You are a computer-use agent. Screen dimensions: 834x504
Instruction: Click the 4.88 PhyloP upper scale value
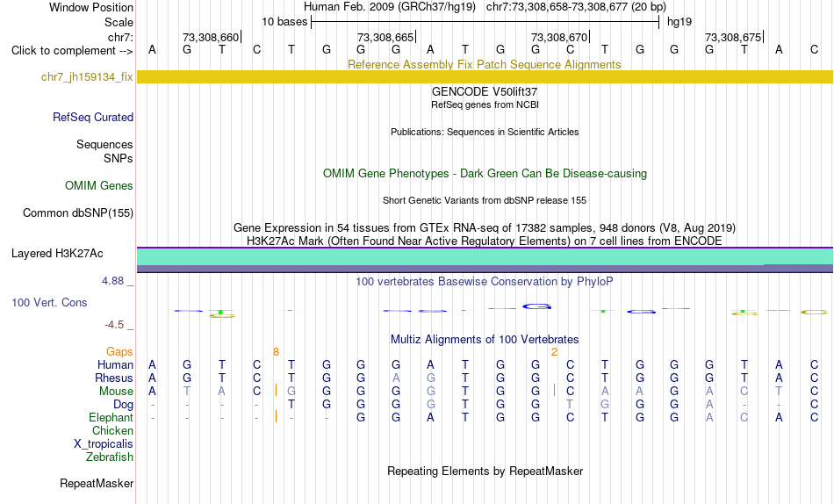click(112, 281)
